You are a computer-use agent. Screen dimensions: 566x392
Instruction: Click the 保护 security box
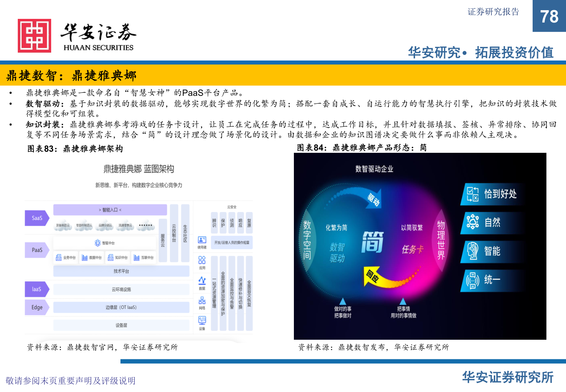pos(223,223)
